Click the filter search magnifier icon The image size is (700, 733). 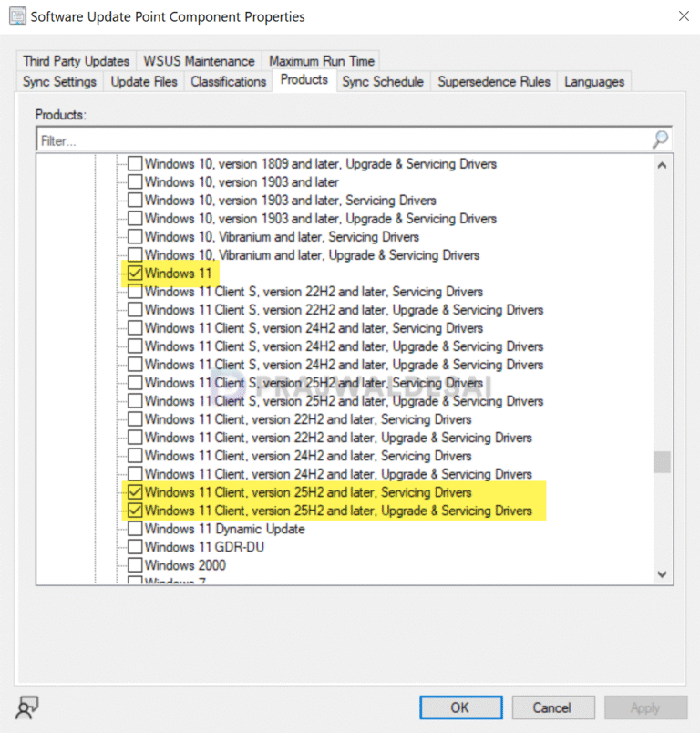click(x=660, y=139)
